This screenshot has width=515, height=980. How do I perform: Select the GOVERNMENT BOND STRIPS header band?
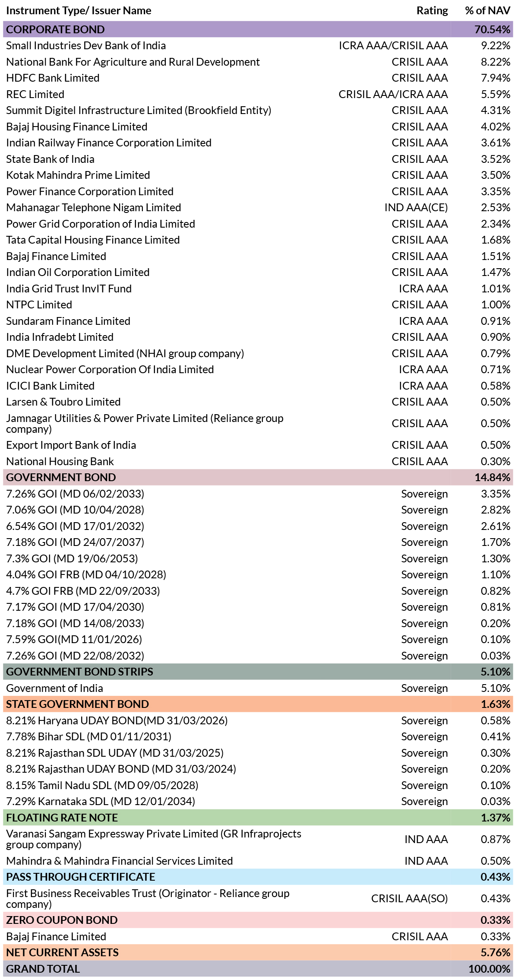pyautogui.click(x=258, y=672)
